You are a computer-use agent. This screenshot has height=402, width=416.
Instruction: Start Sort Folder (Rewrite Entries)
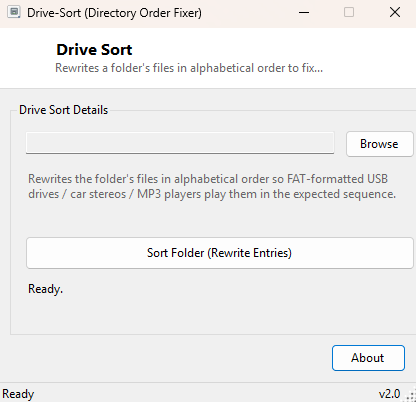(220, 253)
